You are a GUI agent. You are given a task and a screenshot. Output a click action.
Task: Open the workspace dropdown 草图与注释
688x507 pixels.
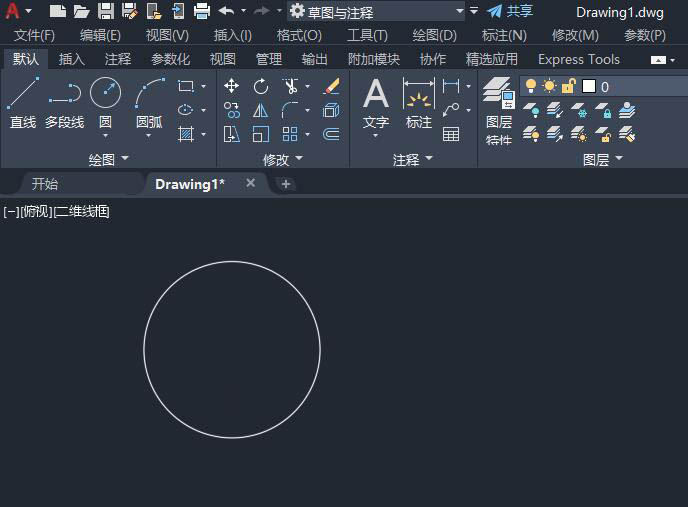[x=377, y=11]
